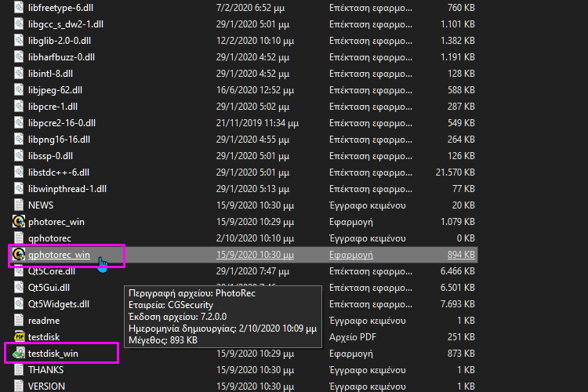This screenshot has width=588, height=392.
Task: Select the testdisk_win application icon
Action: (18, 354)
